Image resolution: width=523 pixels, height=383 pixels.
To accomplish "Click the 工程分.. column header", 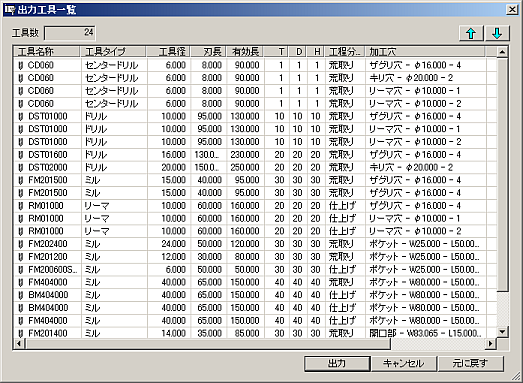I will tap(345, 52).
